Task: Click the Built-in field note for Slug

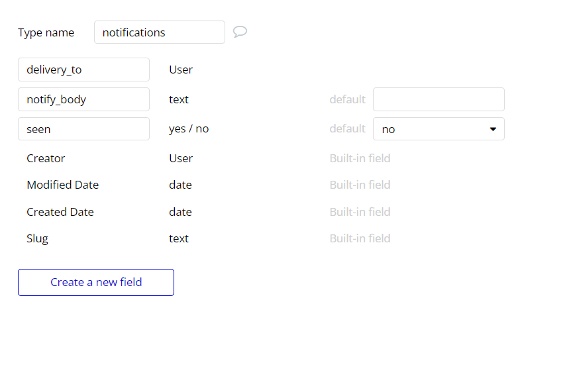Action: coord(360,238)
